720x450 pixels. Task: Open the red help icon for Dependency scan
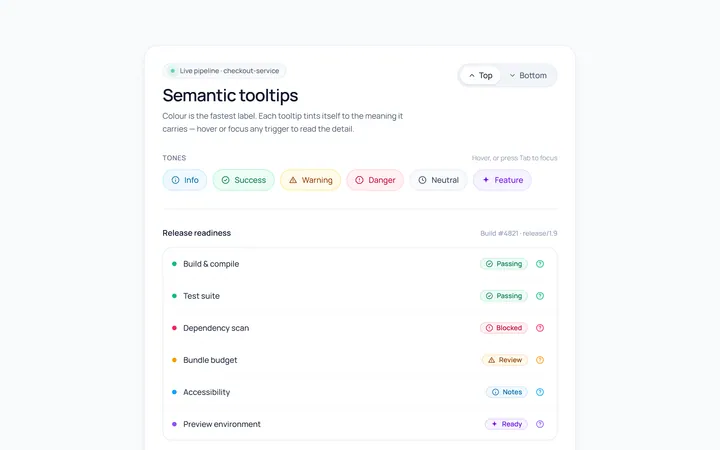(x=540, y=328)
